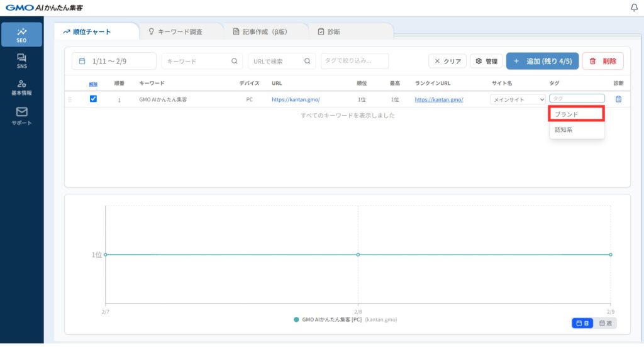Open 基本情報 in sidebar
The width and height of the screenshot is (644, 347).
tap(21, 87)
